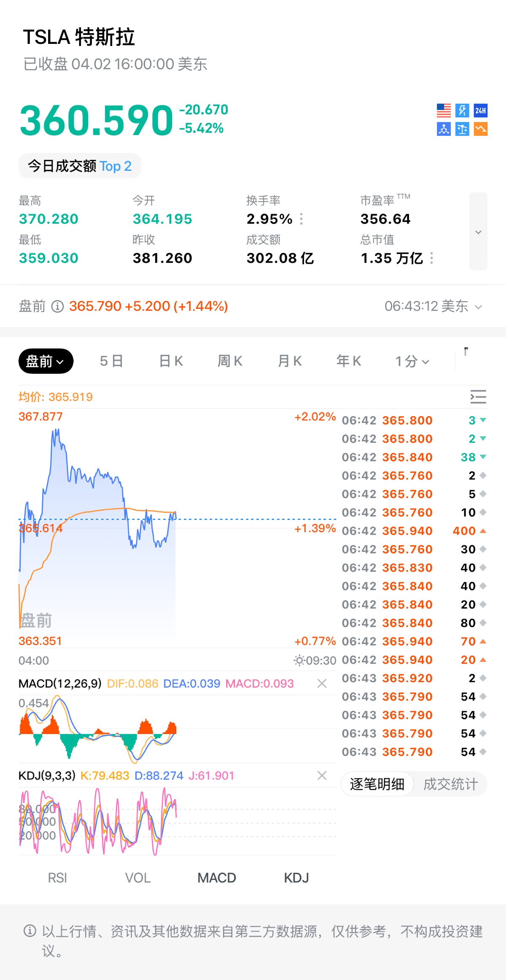Select 逐笔明细 view
Viewport: 506px width, 980px height.
click(377, 784)
